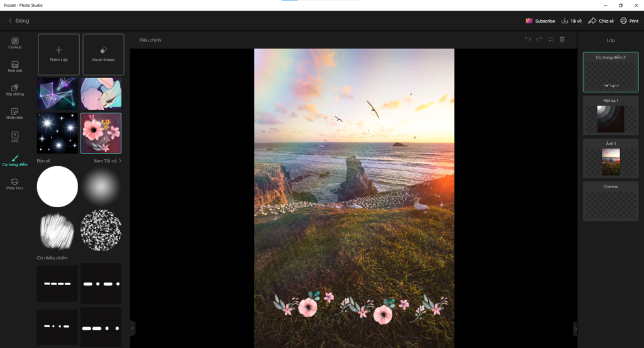Screen dimensions: 644x348
Task: Pick the dash-dot-dot-dash line pattern
Action: pos(57,326)
